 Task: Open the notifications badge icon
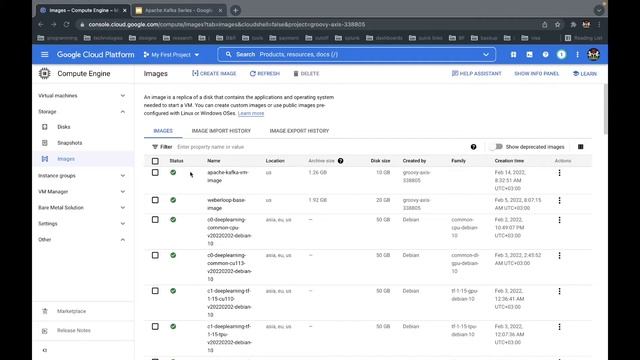point(562,54)
